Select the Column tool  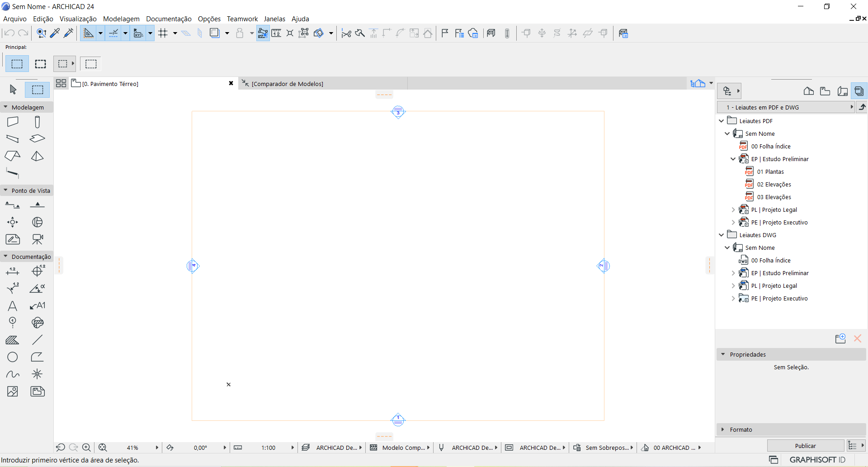coord(37,122)
